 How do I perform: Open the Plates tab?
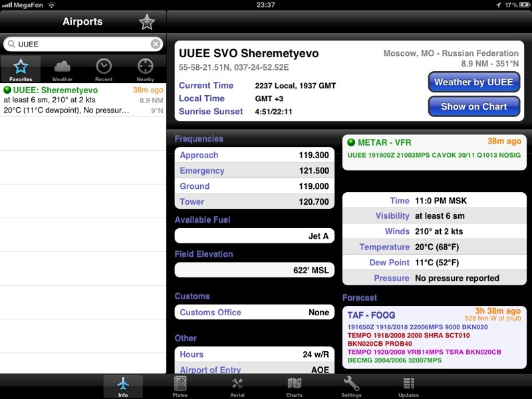(x=180, y=386)
